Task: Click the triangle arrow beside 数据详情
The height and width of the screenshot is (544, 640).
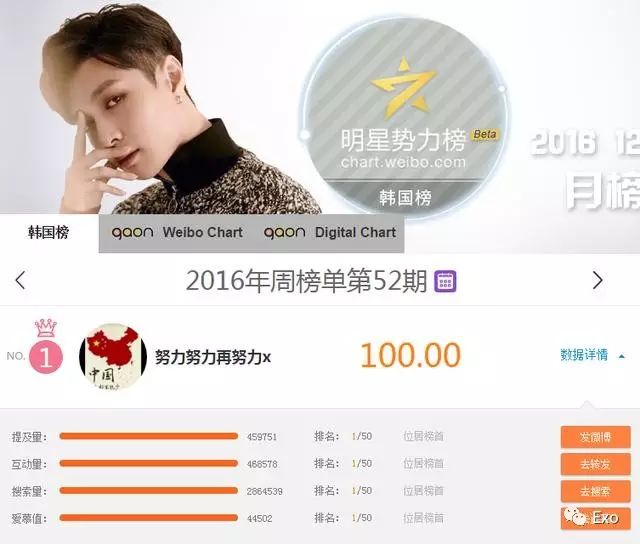Action: [x=622, y=356]
